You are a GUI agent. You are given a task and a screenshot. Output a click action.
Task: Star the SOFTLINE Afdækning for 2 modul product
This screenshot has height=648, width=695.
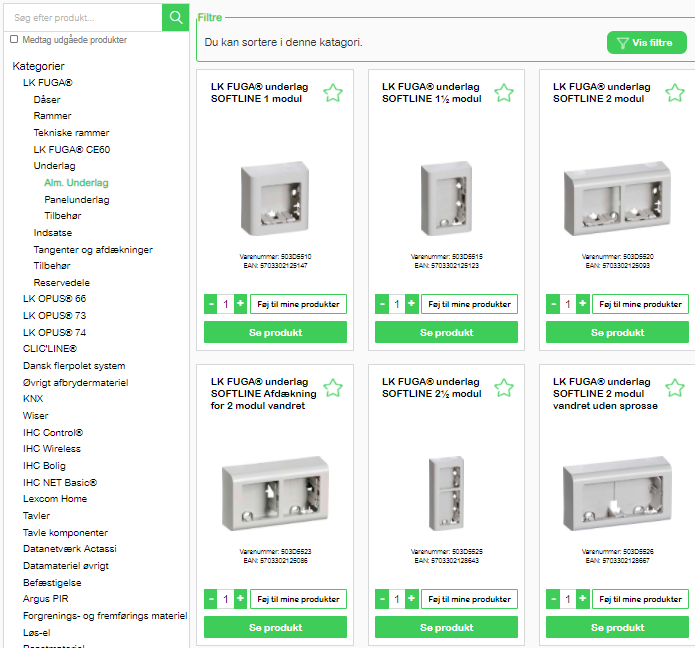[x=333, y=388]
